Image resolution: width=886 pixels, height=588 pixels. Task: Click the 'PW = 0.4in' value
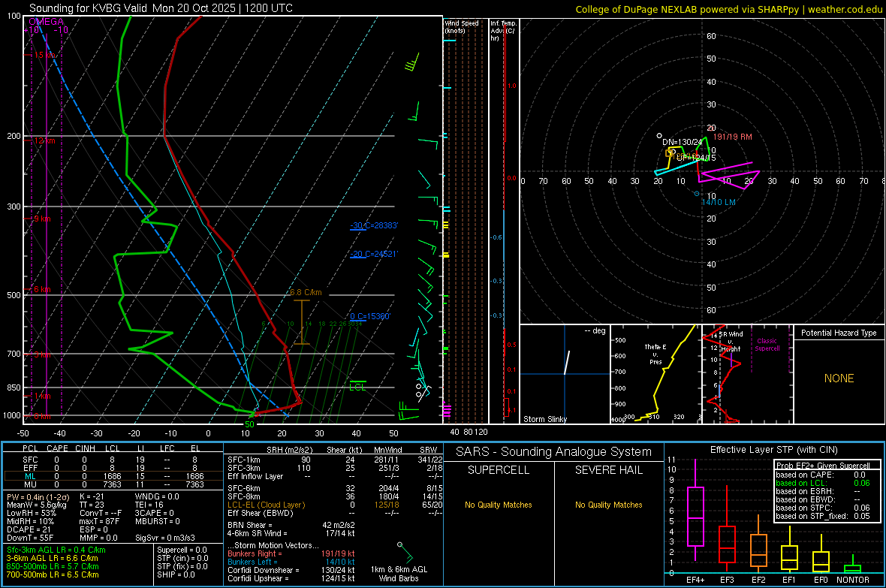38,496
